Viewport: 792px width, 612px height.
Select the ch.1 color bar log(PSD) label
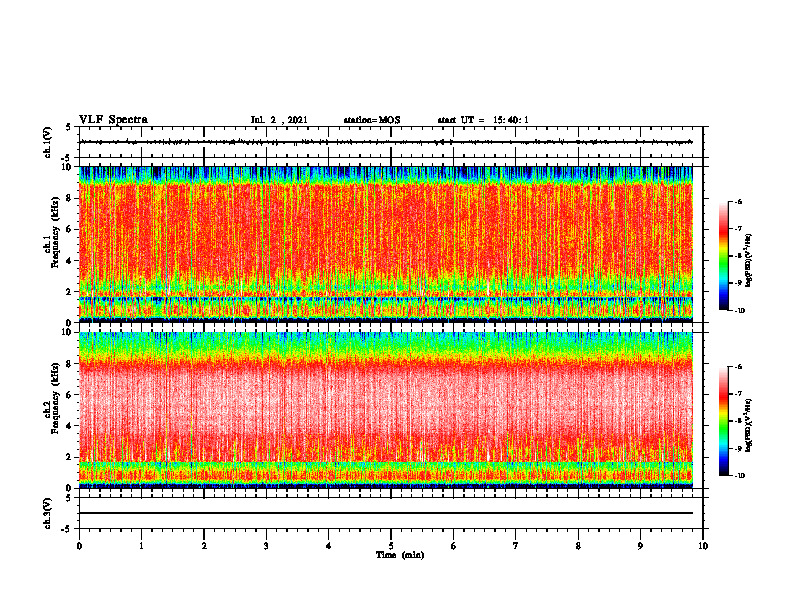(x=749, y=261)
